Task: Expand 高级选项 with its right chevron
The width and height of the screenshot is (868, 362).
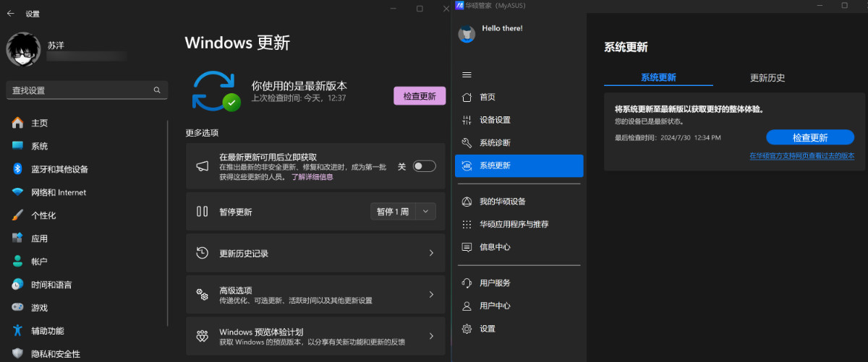Action: (x=431, y=295)
